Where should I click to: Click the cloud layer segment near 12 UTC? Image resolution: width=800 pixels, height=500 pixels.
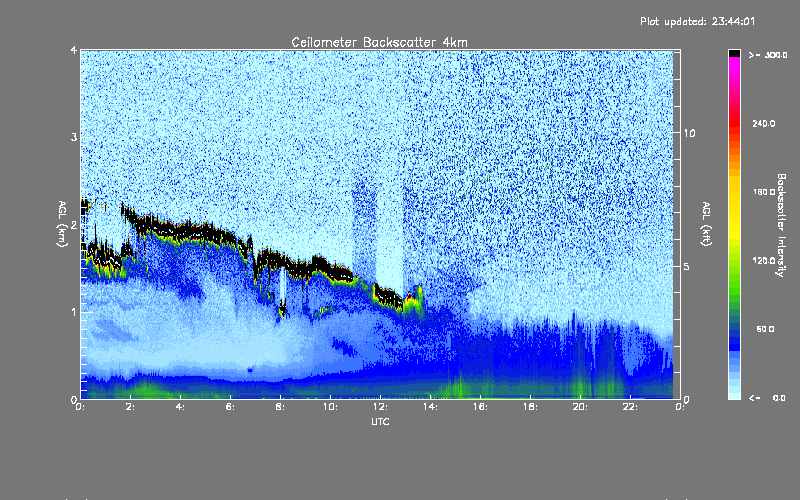pyautogui.click(x=388, y=297)
